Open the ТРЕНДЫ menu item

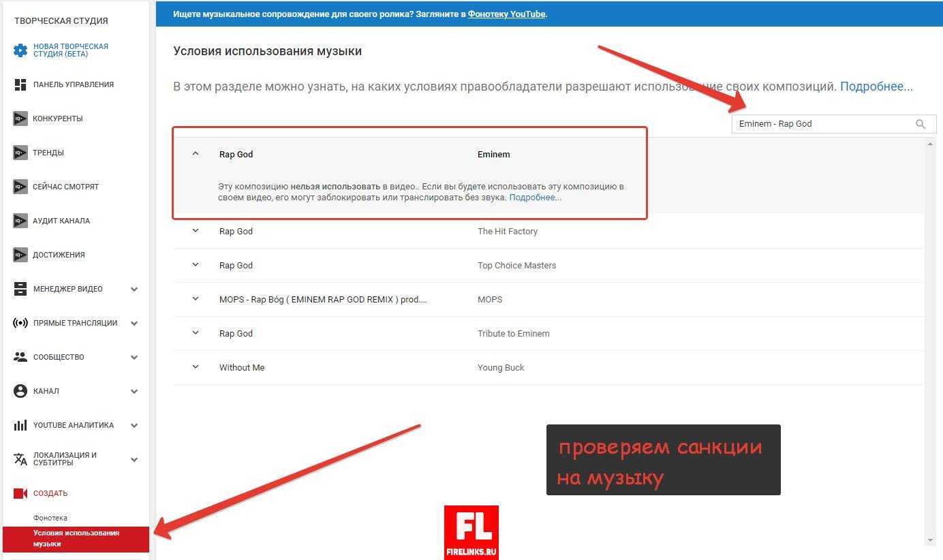48,153
